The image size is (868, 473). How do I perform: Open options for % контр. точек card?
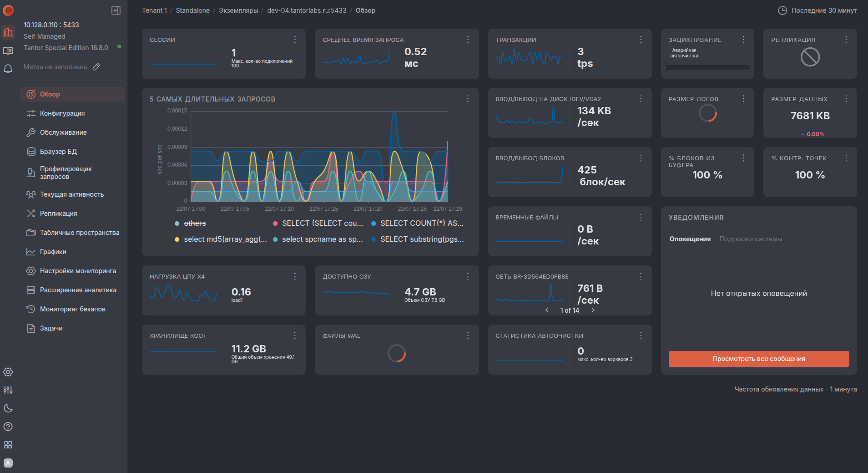point(846,158)
